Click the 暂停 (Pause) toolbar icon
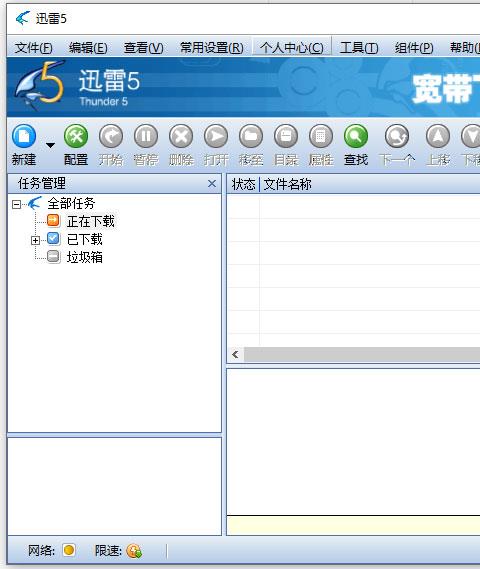The height and width of the screenshot is (569, 480). pyautogui.click(x=146, y=136)
